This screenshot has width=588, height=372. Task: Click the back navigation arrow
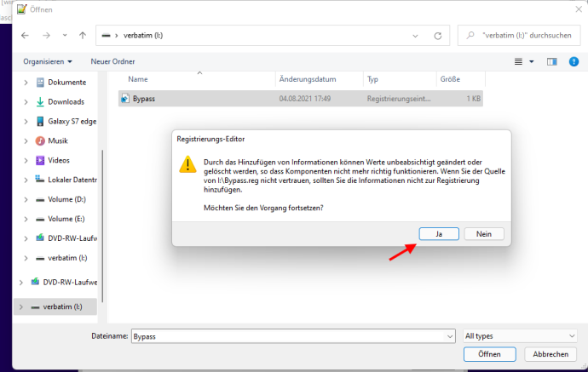pos(25,36)
